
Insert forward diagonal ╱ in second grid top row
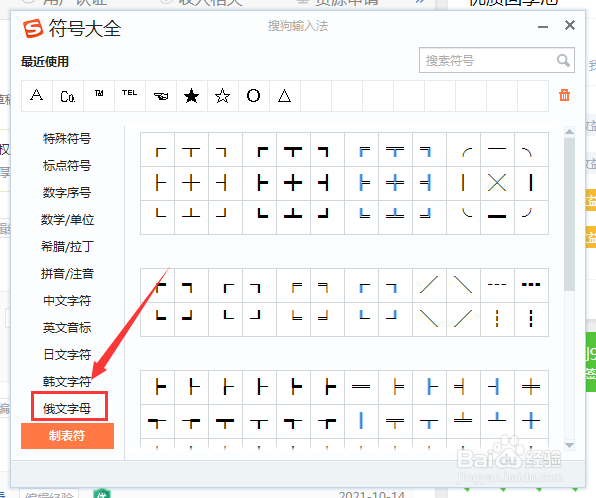point(430,285)
